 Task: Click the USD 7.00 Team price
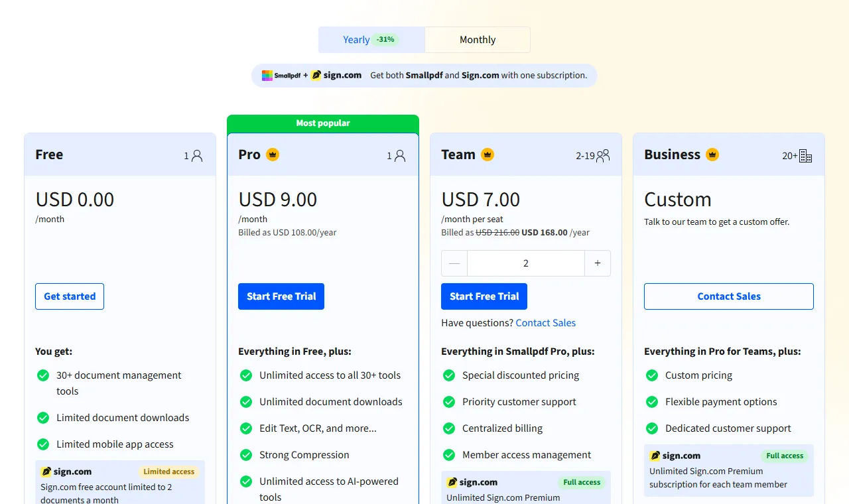481,200
